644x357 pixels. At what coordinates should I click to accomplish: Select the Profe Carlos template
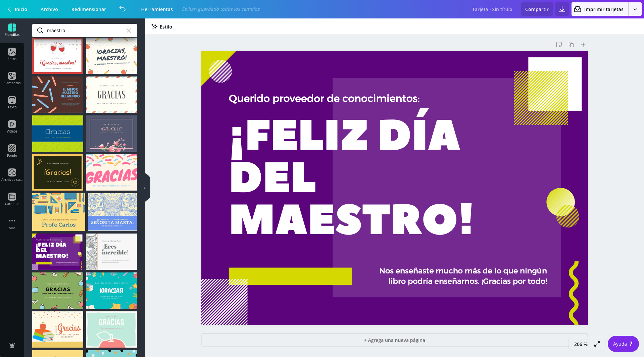coord(59,212)
